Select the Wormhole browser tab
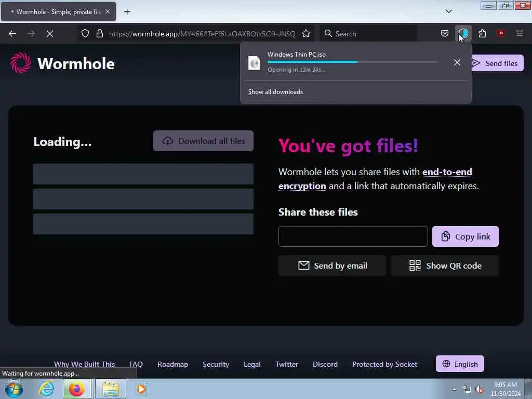 [x=58, y=11]
